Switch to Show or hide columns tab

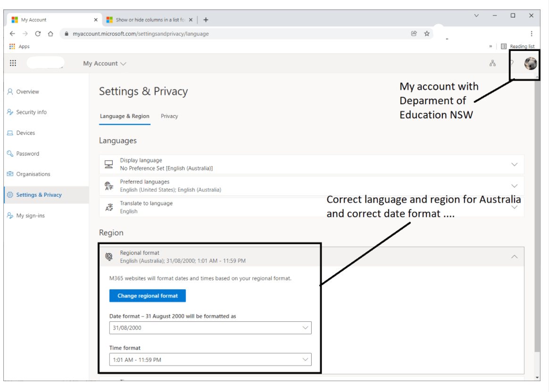tap(150, 20)
